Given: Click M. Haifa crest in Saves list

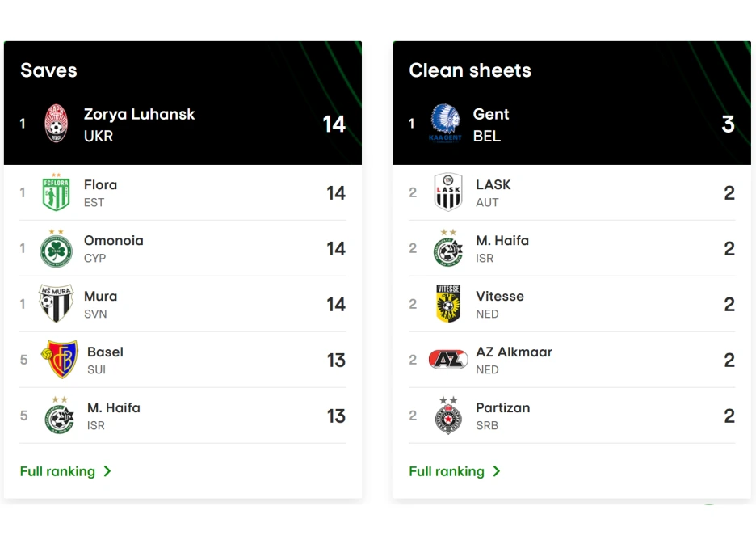Looking at the screenshot, I should (x=59, y=416).
